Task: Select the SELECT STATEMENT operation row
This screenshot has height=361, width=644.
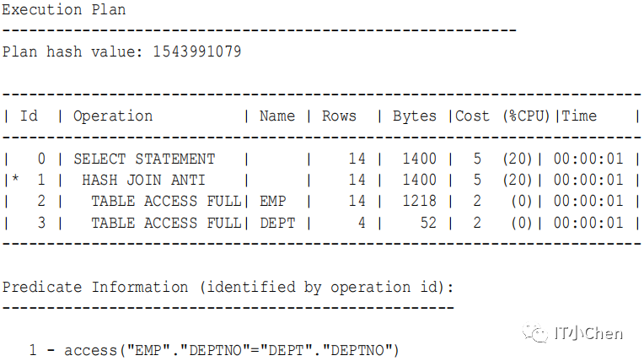Action: (x=321, y=159)
